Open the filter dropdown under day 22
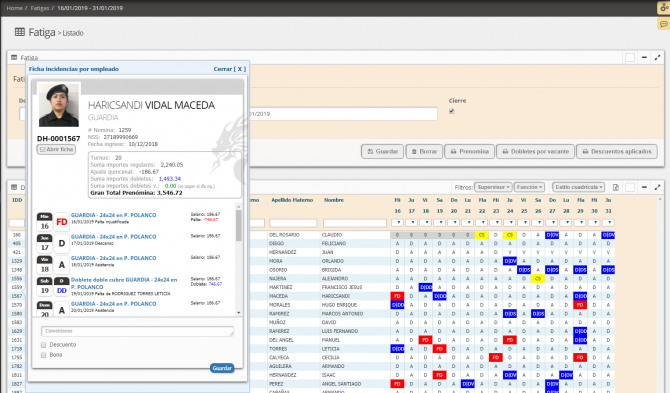The height and width of the screenshot is (393, 670). point(482,223)
